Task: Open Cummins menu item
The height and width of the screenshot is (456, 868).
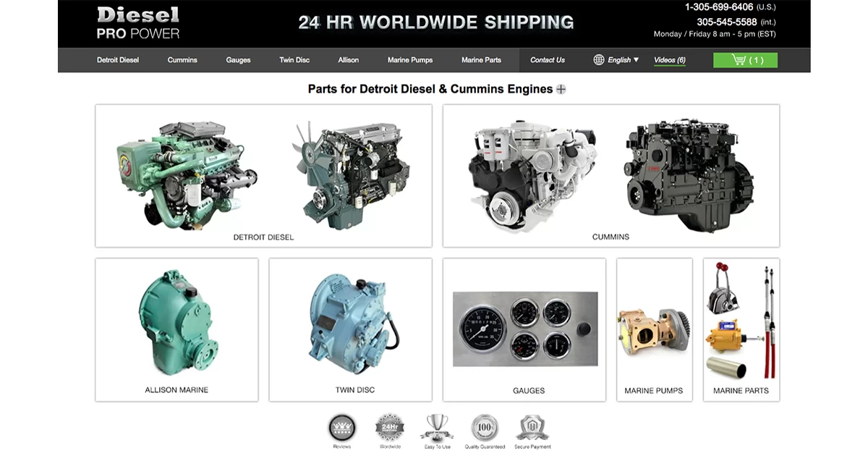Action: (x=182, y=60)
